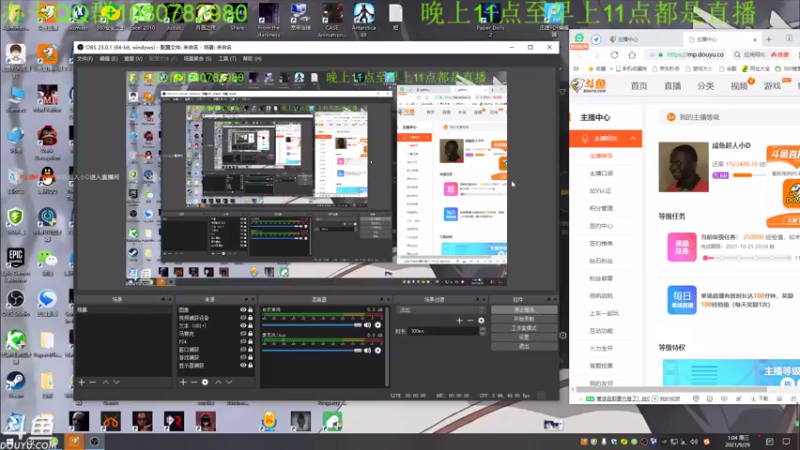800x450 pixels.
Task: Click 退出 button in OBS controls
Action: (x=524, y=346)
